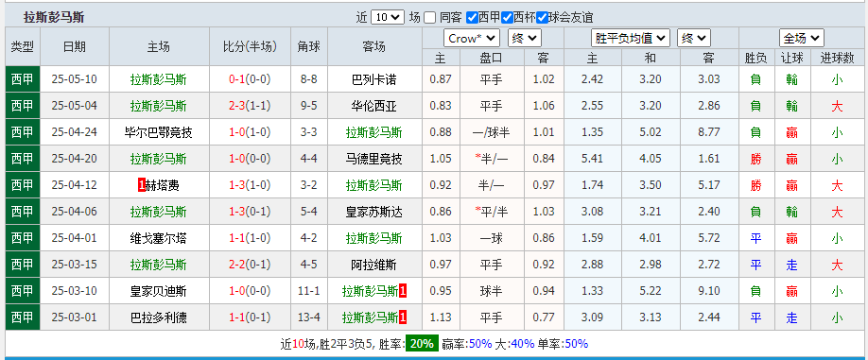
Task: Click handicap 一/球半 cell
Action: (491, 132)
